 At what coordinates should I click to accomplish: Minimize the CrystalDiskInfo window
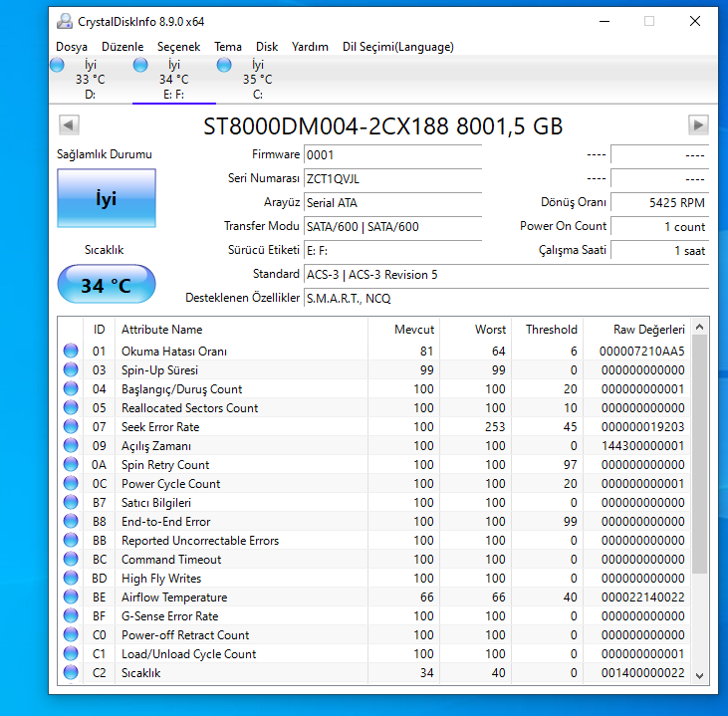(x=605, y=21)
